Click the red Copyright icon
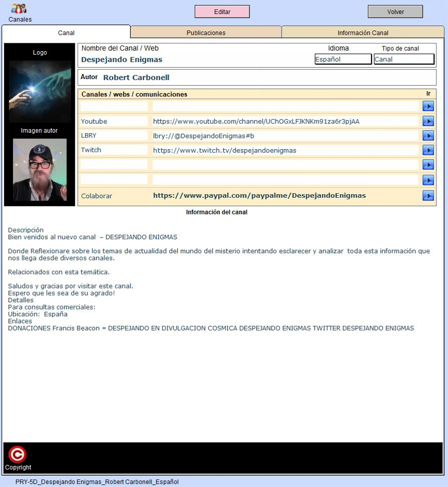Image resolution: width=448 pixels, height=487 pixels. pos(17,454)
